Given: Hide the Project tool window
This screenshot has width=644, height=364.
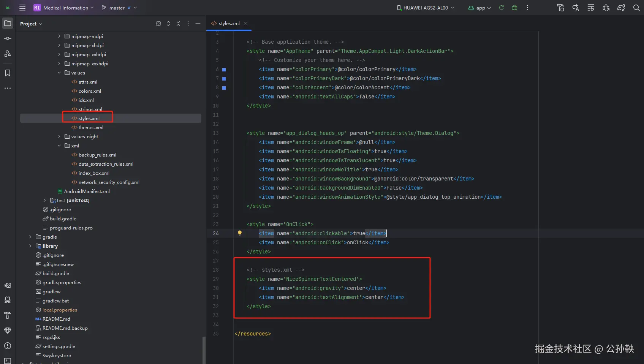Looking at the screenshot, I should pos(198,24).
